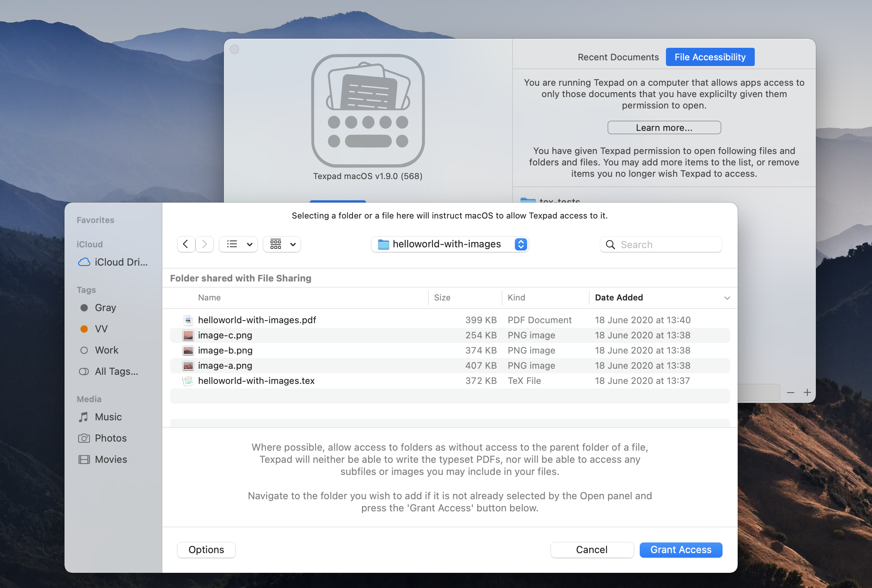
Task: Click the folder icon in path bar
Action: click(x=382, y=244)
